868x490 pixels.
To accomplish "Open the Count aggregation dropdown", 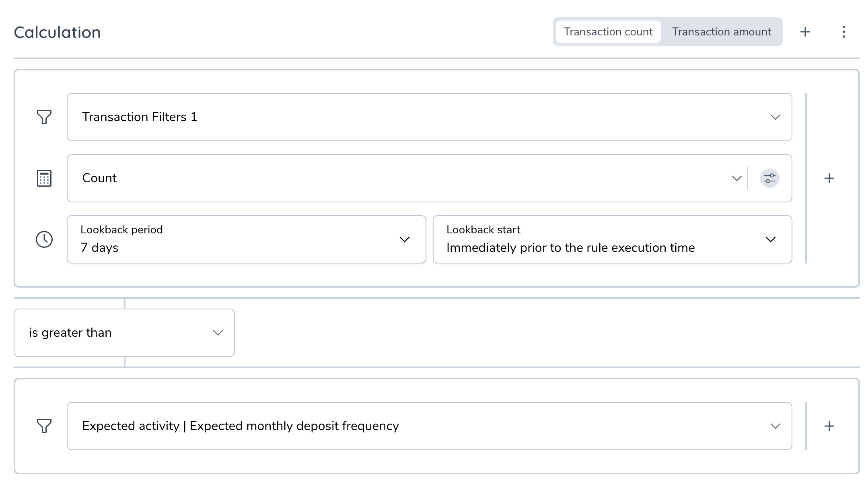I will 402,178.
